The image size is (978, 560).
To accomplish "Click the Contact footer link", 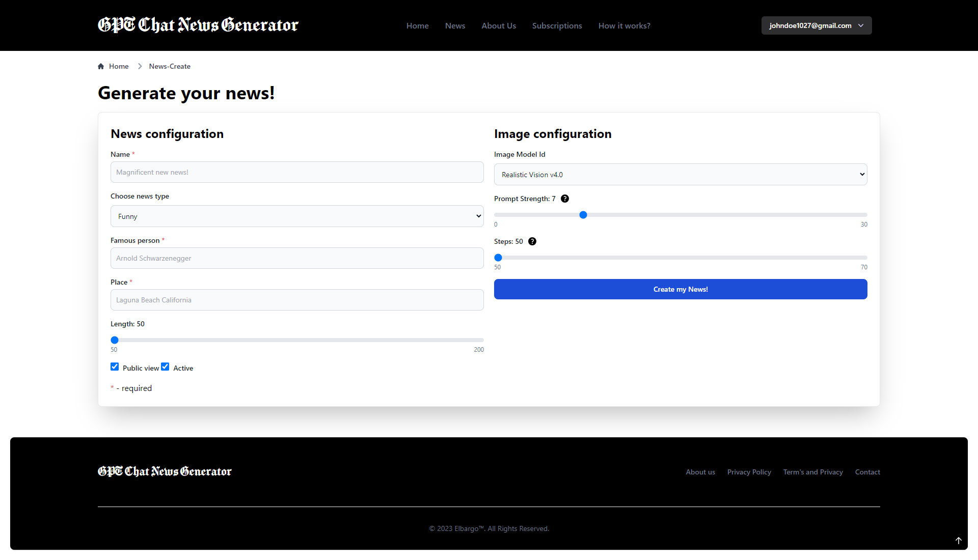I will click(867, 472).
